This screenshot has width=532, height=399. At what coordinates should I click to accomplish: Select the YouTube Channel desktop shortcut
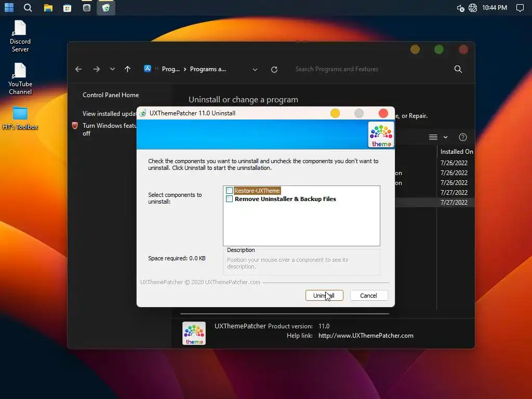[20, 79]
